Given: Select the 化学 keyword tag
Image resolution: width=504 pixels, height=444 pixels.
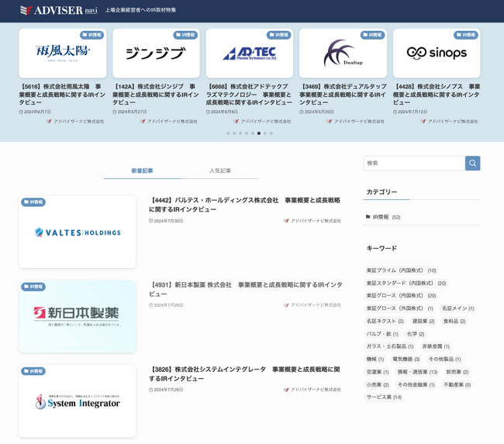Looking at the screenshot, I should point(416,334).
